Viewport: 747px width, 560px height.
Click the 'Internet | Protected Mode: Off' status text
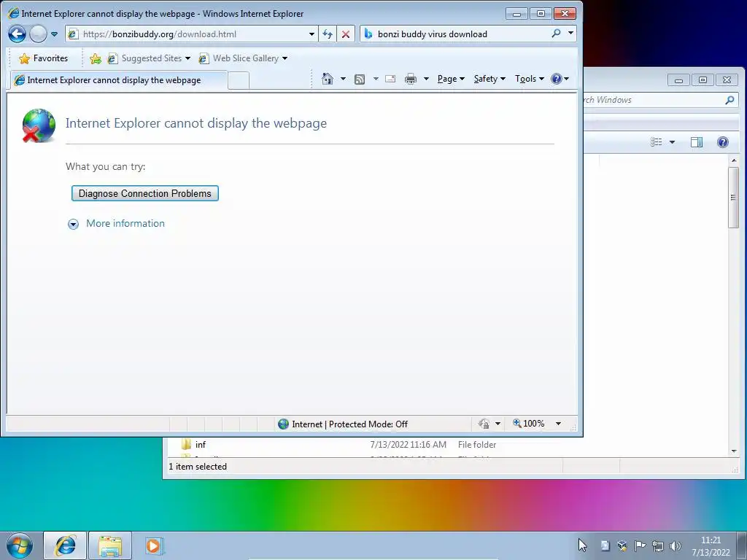coord(349,424)
